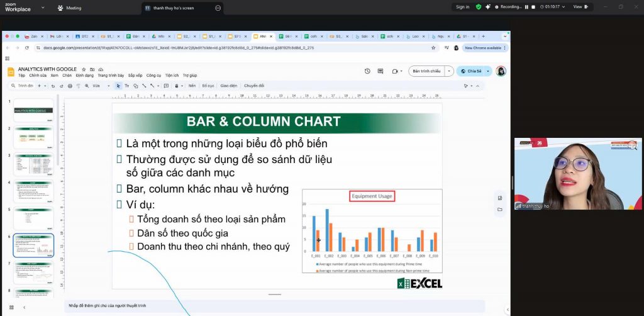Open the Chỉnh sửa menu
644x316 pixels.
click(x=38, y=76)
